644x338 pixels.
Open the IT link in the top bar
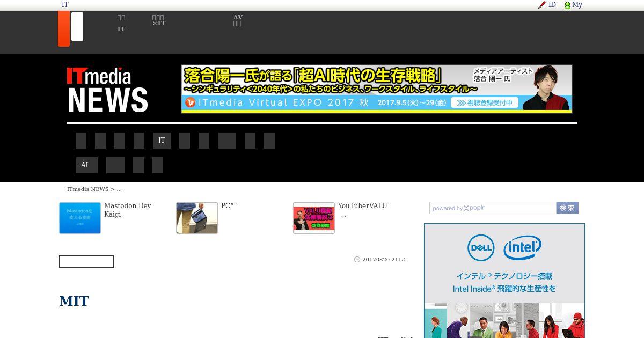tap(65, 5)
